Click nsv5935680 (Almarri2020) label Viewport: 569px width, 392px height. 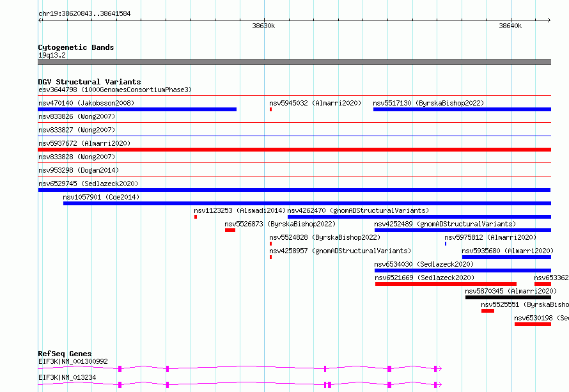(508, 251)
